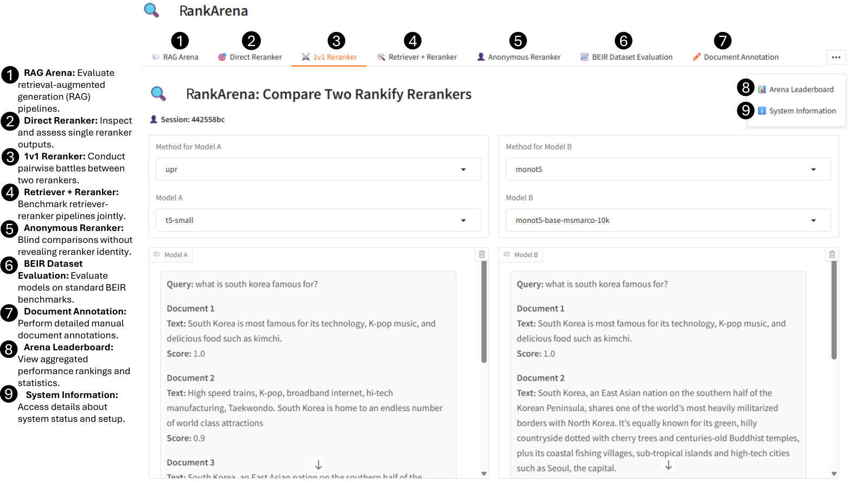
Task: Click the pencil icon on Document Annotation
Action: [697, 57]
